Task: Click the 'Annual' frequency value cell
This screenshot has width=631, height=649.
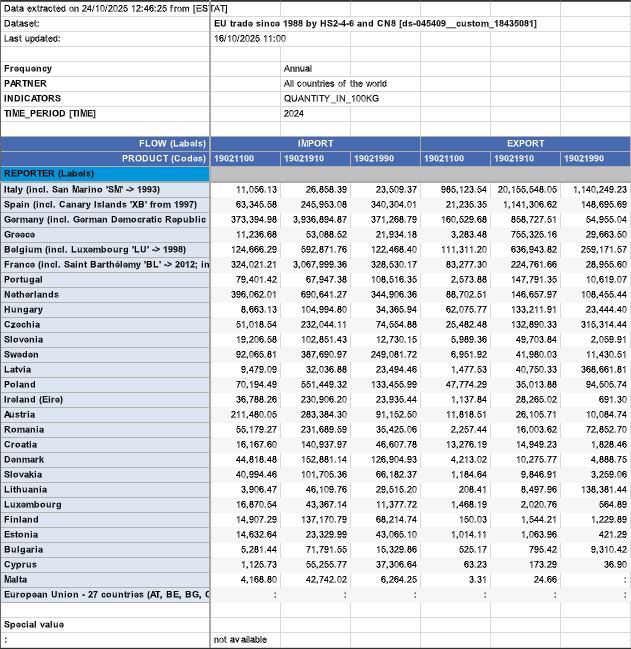Action: pos(298,68)
